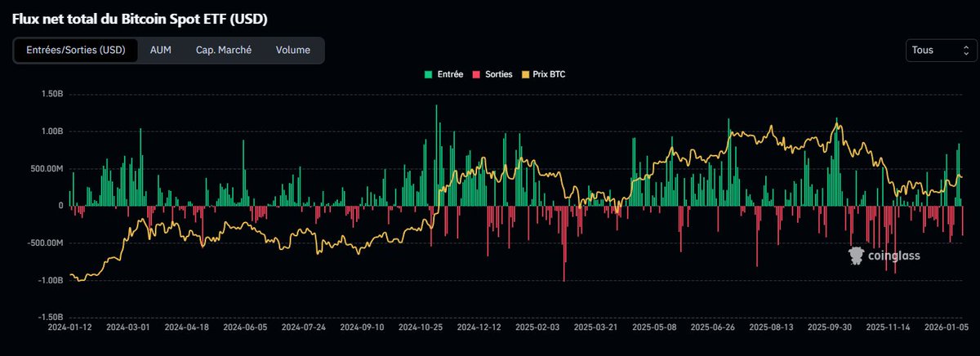980x356 pixels.
Task: Open the Cap. Marché tab
Action: [224, 50]
